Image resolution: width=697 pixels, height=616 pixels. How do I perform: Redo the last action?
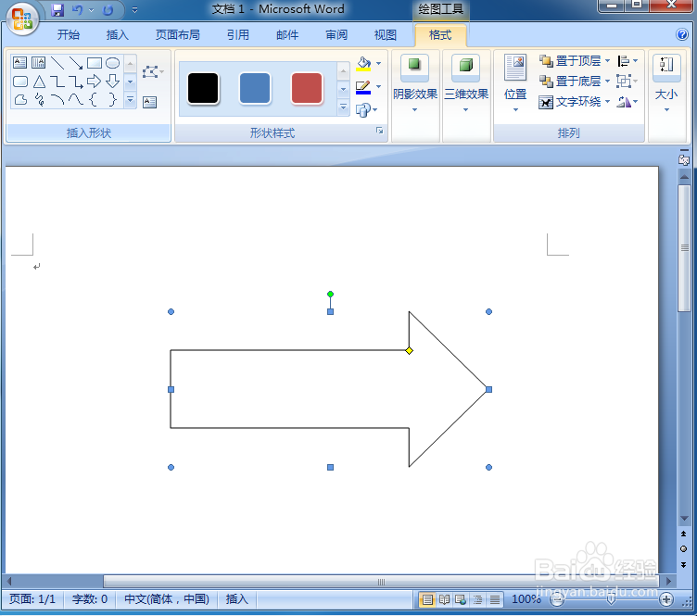coord(108,10)
